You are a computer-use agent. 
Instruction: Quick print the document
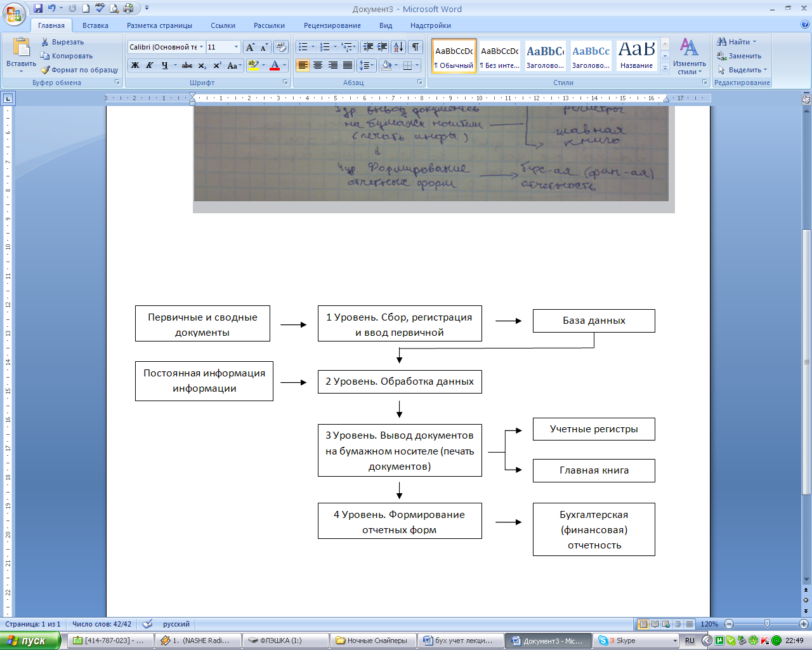point(128,8)
